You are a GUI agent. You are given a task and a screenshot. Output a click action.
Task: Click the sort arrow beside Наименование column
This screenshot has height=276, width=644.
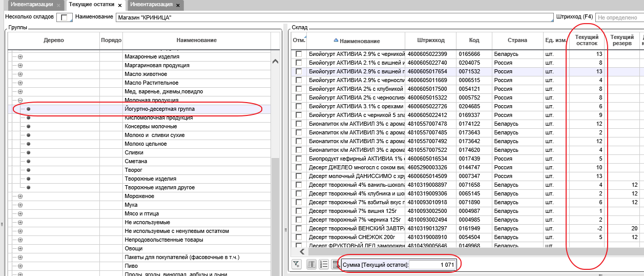[x=336, y=41]
